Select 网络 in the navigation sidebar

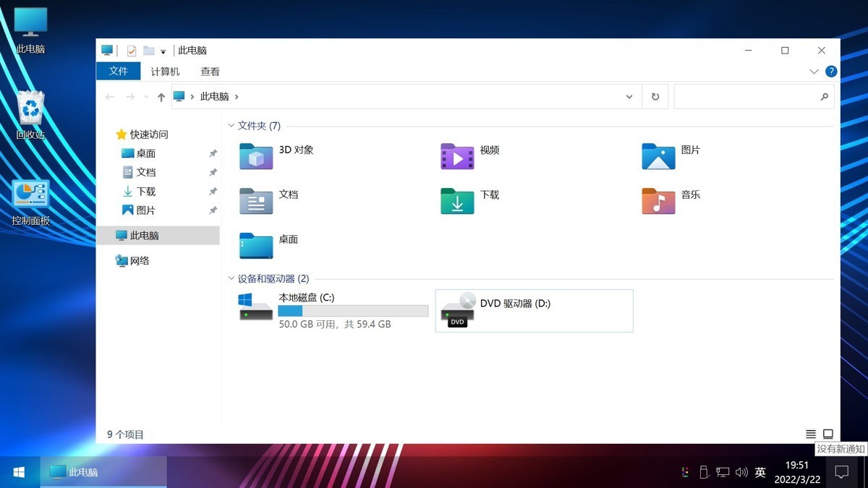click(x=139, y=260)
